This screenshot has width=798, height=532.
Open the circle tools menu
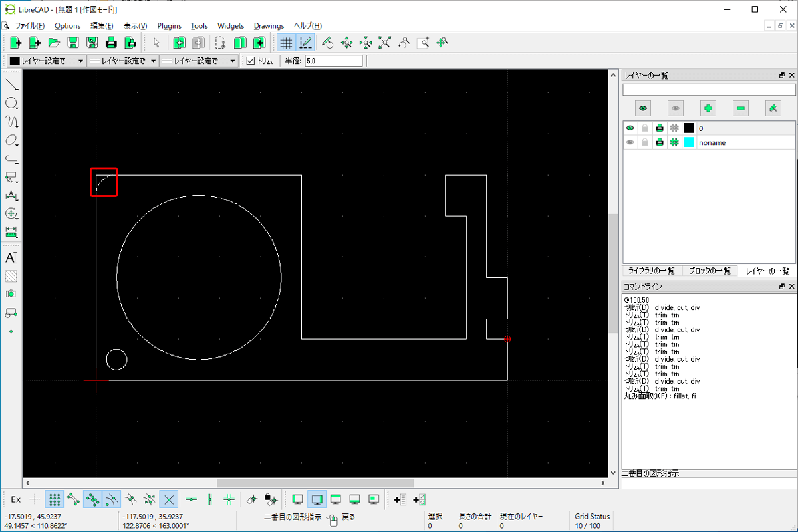(x=11, y=104)
